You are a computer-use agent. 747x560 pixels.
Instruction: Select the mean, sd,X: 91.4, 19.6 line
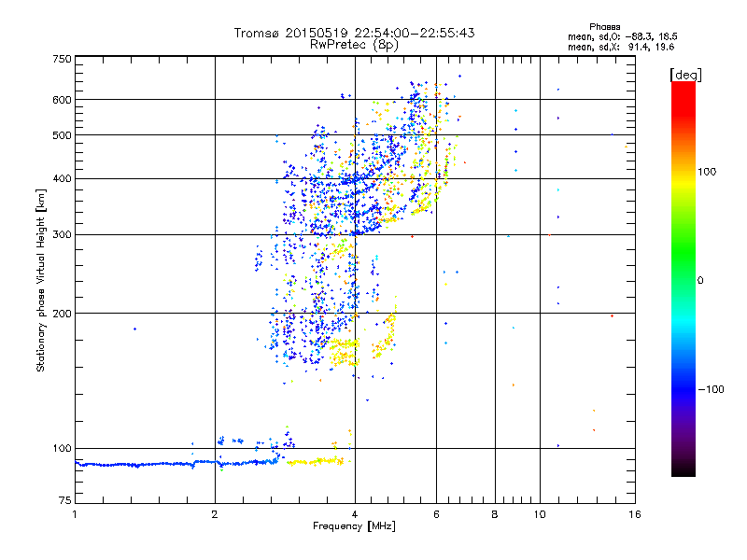point(621,47)
